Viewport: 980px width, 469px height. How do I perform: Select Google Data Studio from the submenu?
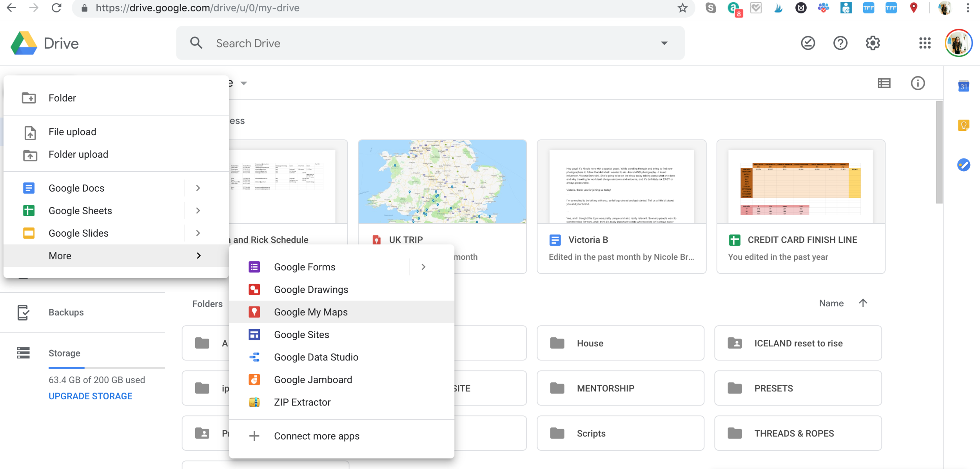[x=341, y=357]
